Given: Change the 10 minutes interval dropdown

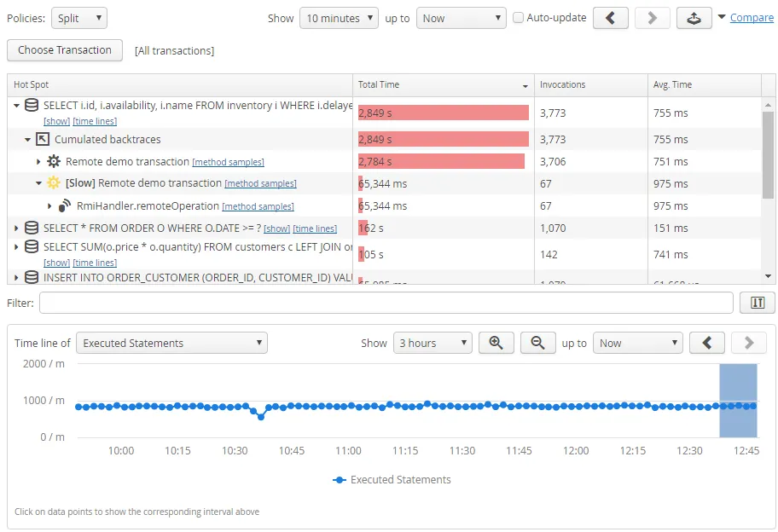Looking at the screenshot, I should (339, 17).
